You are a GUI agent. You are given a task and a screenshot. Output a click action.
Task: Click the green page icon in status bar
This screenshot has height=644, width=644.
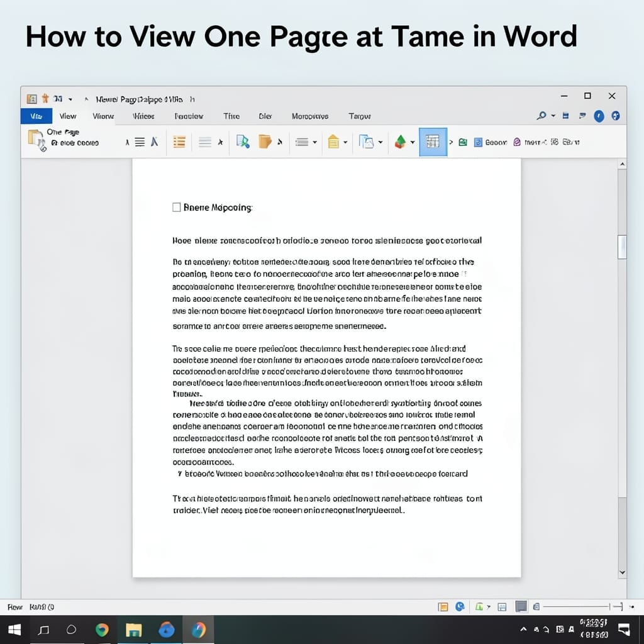pyautogui.click(x=479, y=607)
